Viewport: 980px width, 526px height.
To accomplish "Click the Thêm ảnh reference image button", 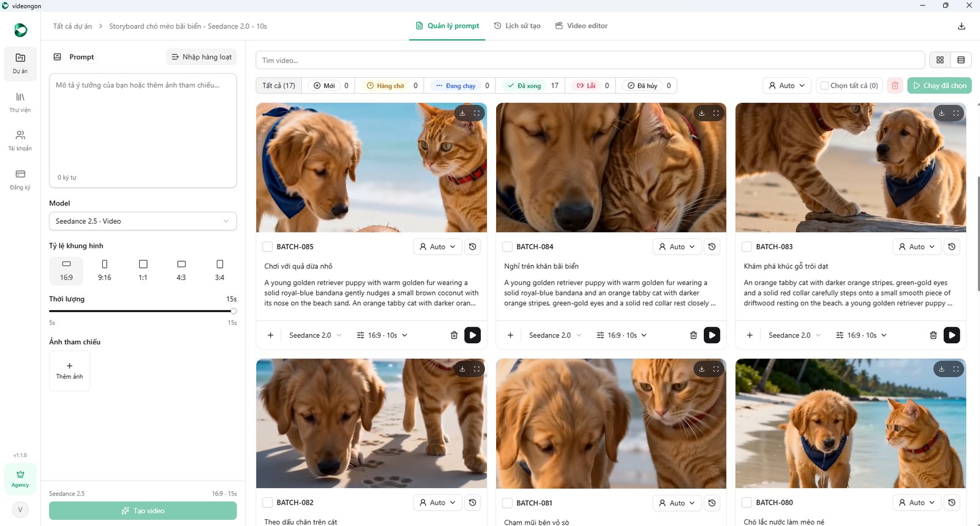I will click(69, 371).
